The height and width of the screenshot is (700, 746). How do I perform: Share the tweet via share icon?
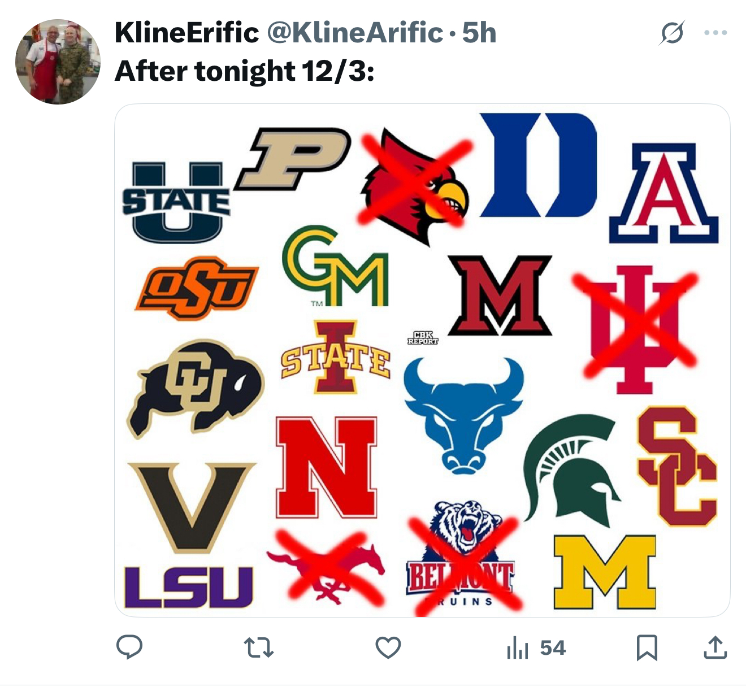[x=715, y=647]
